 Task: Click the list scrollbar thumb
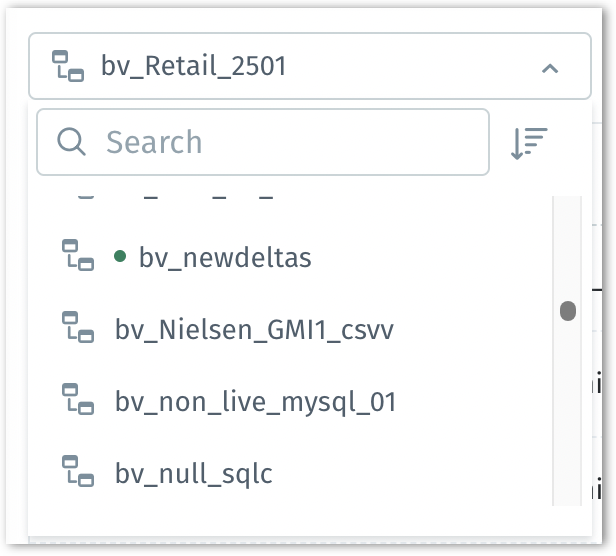568,311
